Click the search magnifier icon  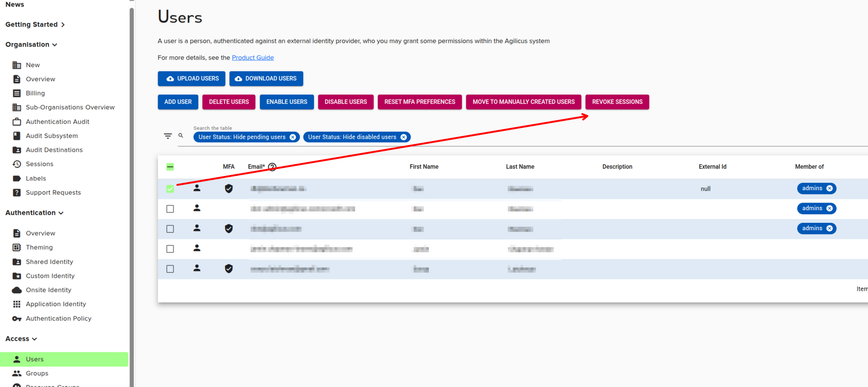[181, 136]
